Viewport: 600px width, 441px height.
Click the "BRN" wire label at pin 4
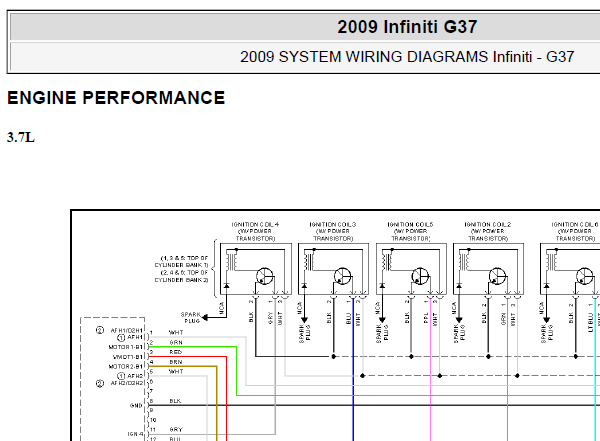point(176,362)
